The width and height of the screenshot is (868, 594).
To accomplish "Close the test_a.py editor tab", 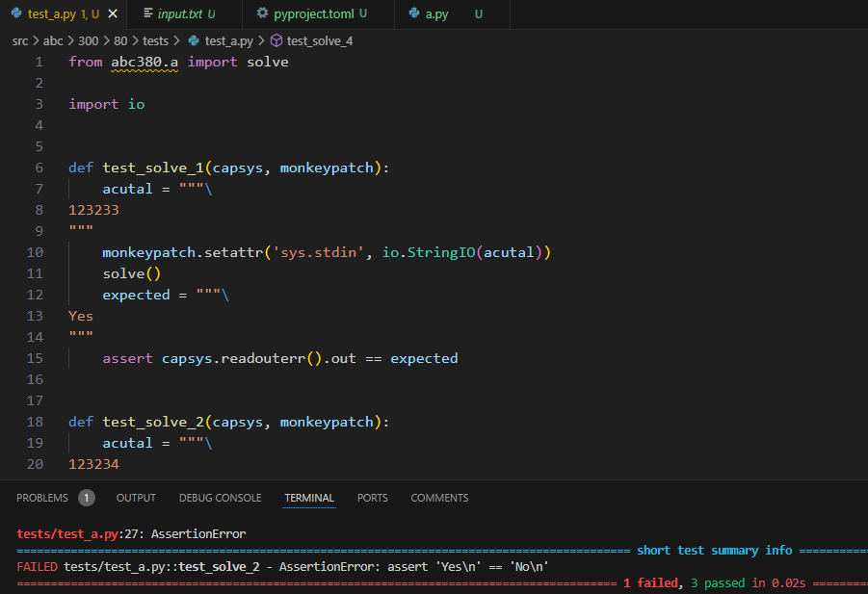I will click(113, 13).
